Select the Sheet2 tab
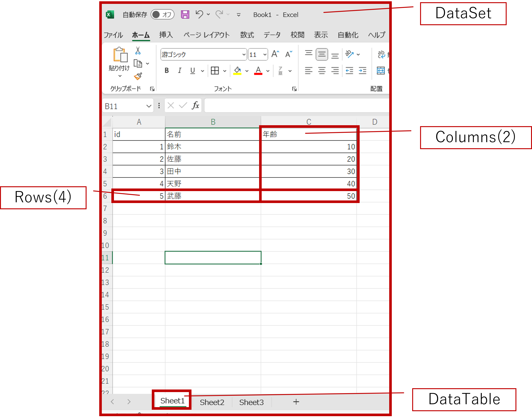532x418 pixels. coord(212,402)
